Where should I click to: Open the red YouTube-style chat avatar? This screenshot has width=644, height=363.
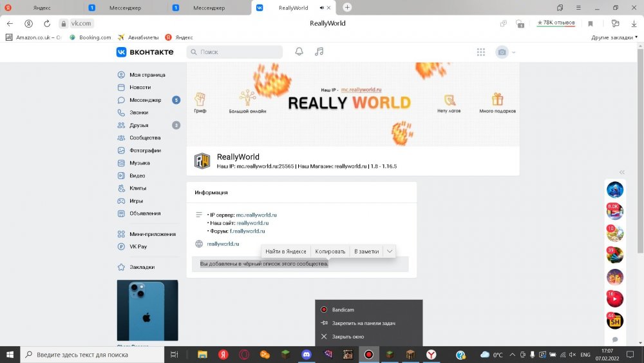[x=615, y=299]
